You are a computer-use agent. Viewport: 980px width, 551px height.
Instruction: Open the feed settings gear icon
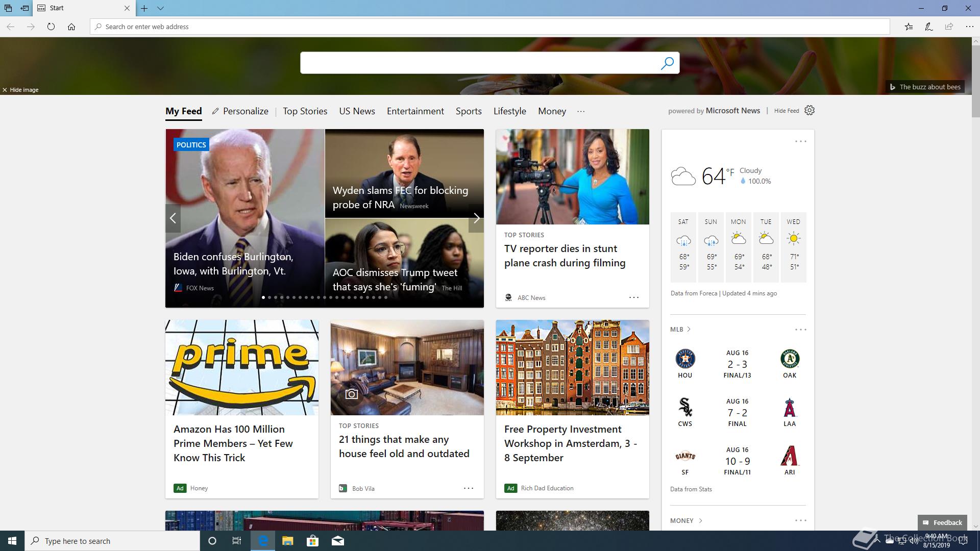click(x=810, y=110)
